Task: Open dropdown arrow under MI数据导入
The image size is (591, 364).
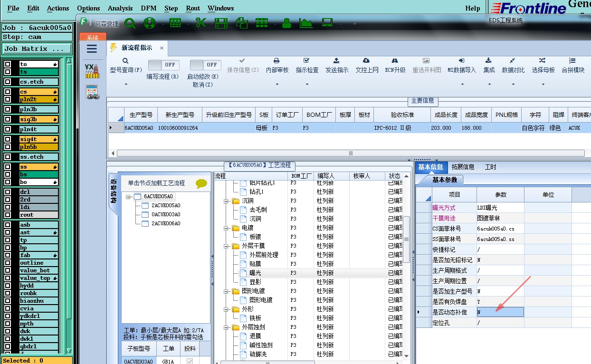Action: click(x=462, y=85)
